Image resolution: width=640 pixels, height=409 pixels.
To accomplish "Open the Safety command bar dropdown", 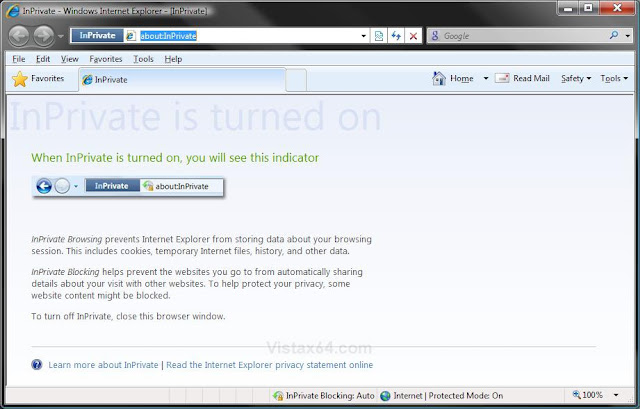I will [x=576, y=78].
